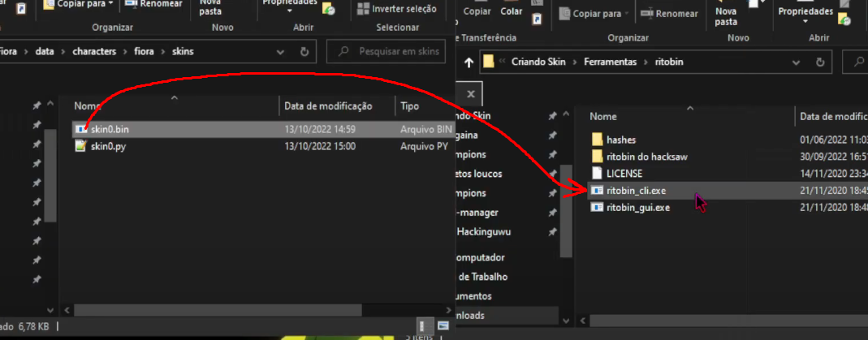Viewport: 868px width, 340px height.
Task: Go up one folder level in ritobin window
Action: point(469,62)
